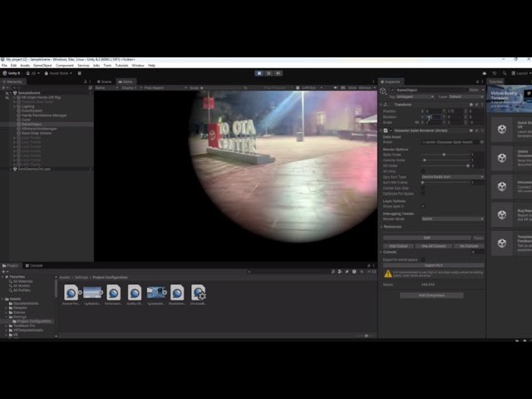The image size is (532, 399).
Task: Collapse the SampleScene root in Hierarchy
Action: point(11,93)
